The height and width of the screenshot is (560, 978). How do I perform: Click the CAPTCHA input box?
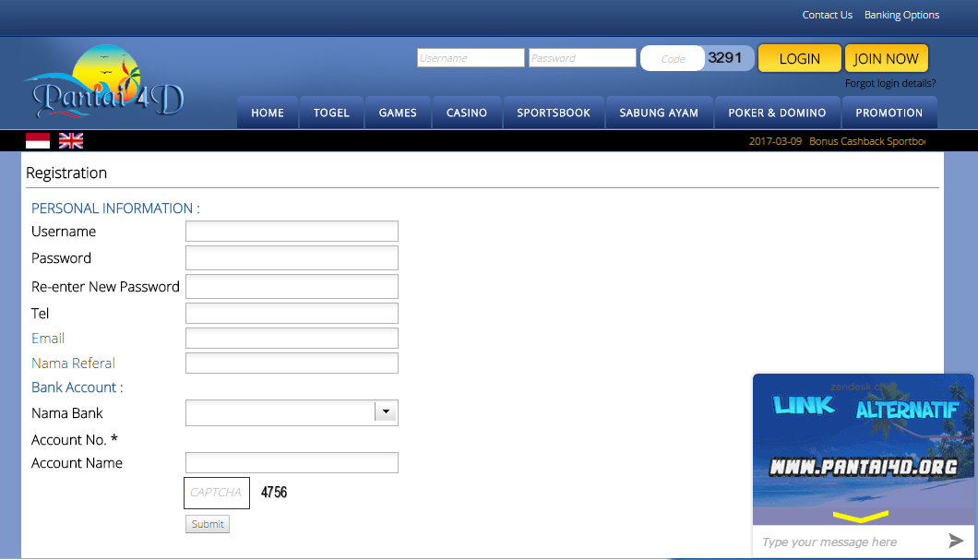pyautogui.click(x=217, y=493)
